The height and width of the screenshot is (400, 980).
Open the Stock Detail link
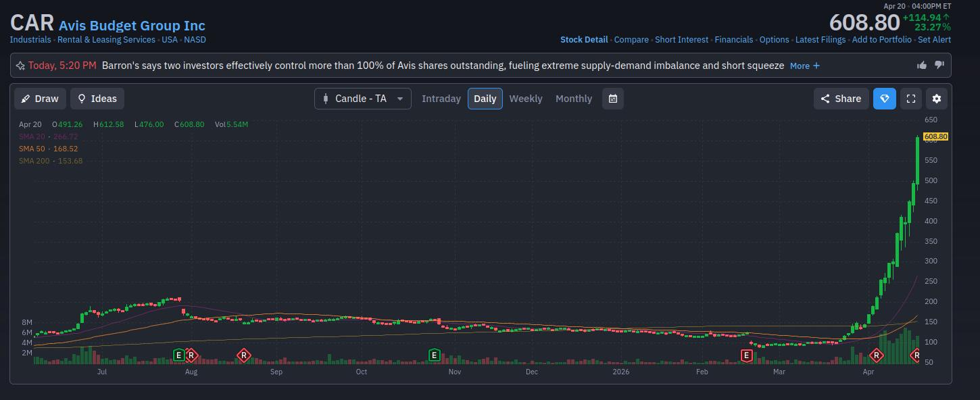[x=584, y=40]
